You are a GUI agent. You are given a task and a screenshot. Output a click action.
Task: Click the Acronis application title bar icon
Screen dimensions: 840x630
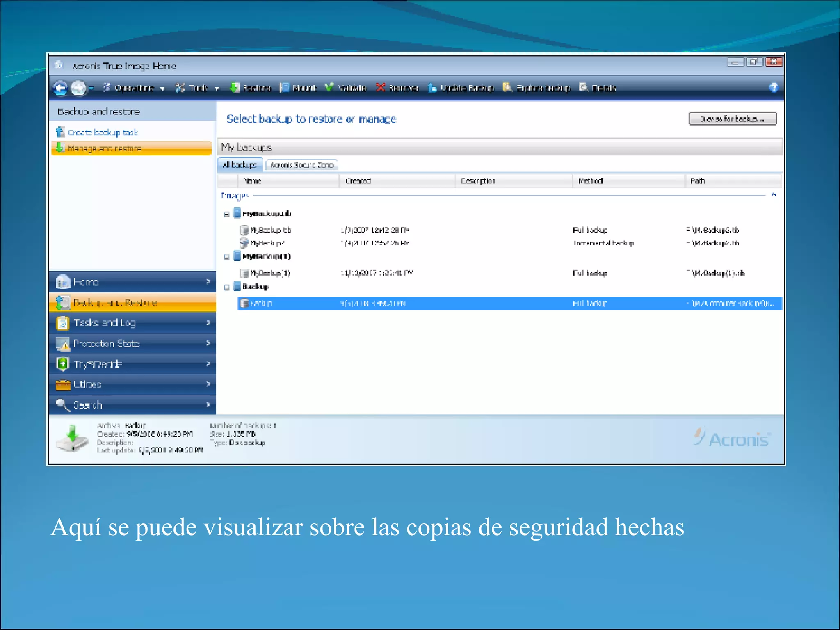tap(59, 64)
